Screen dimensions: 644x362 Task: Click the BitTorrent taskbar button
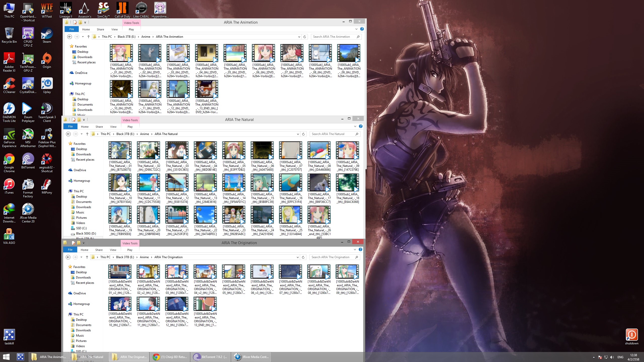coord(210,357)
